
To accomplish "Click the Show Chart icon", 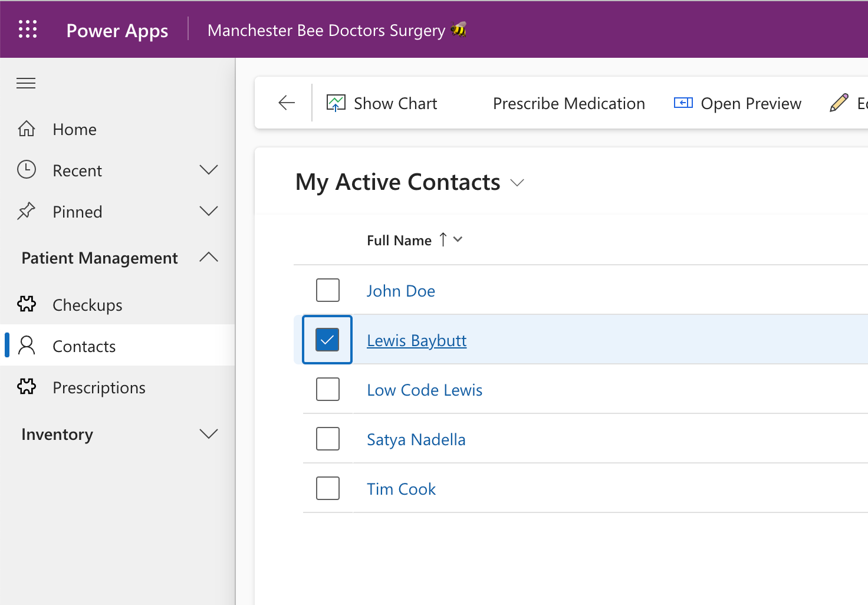I will 336,104.
